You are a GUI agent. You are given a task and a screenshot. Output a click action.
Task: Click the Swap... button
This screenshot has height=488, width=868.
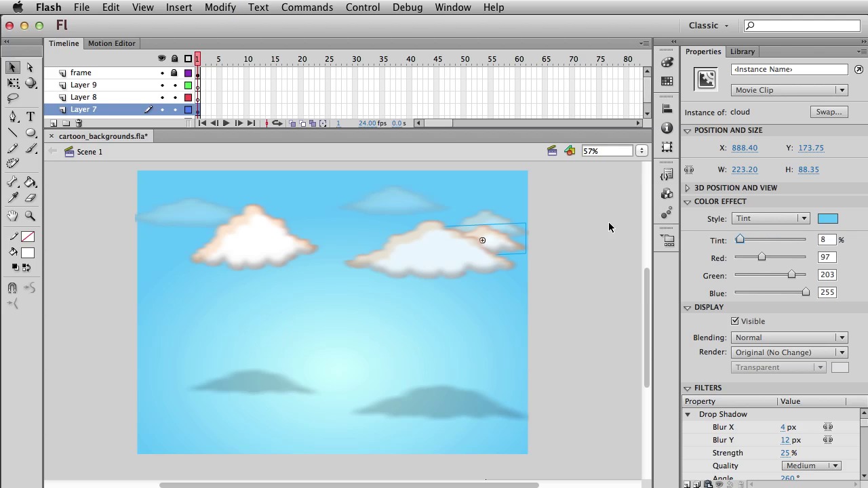(x=829, y=112)
